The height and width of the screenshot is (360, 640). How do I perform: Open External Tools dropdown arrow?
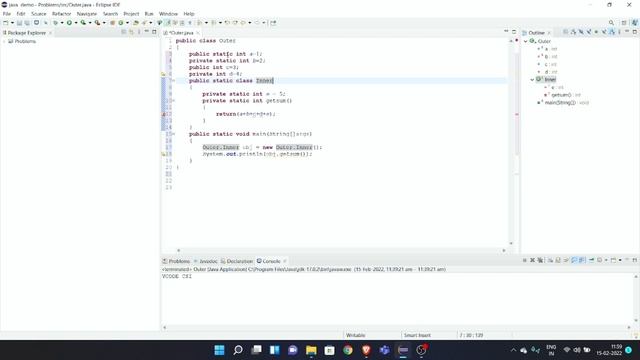[x=104, y=23]
